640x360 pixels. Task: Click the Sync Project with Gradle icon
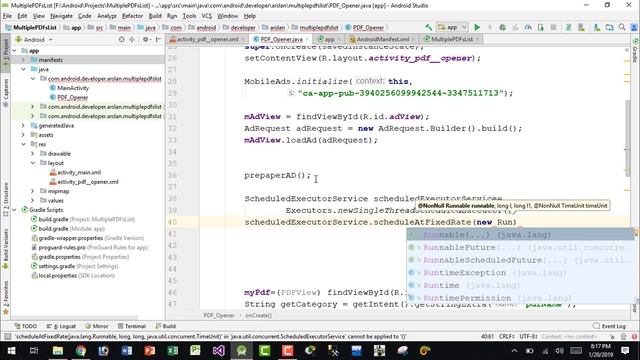568,27
